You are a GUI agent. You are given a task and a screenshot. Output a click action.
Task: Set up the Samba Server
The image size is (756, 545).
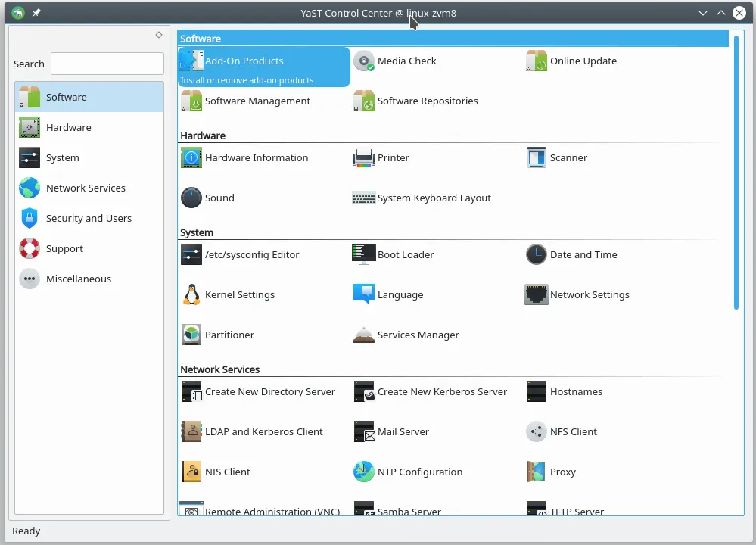coord(409,512)
